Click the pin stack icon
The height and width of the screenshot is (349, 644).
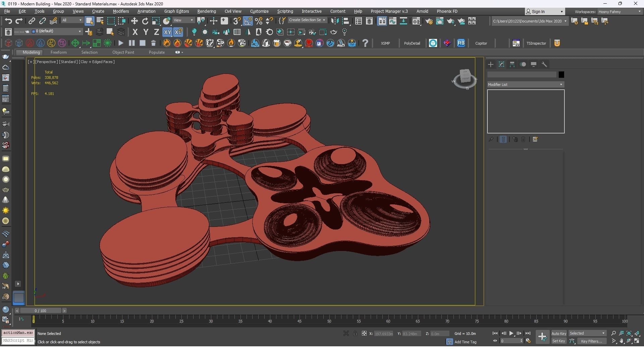[491, 139]
